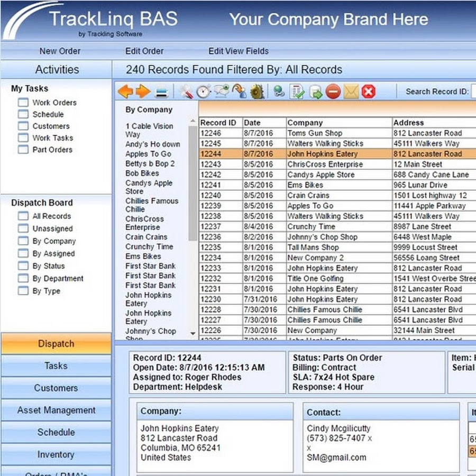Open the New Order menu item
This screenshot has width=476, height=476.
click(60, 51)
